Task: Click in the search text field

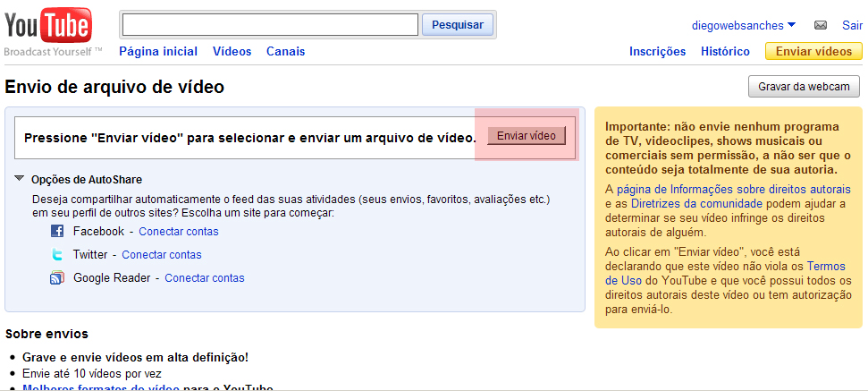Action: tap(270, 25)
